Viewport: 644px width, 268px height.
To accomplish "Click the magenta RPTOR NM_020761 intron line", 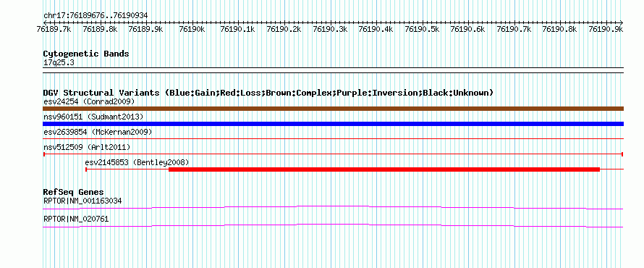I will pos(333,226).
